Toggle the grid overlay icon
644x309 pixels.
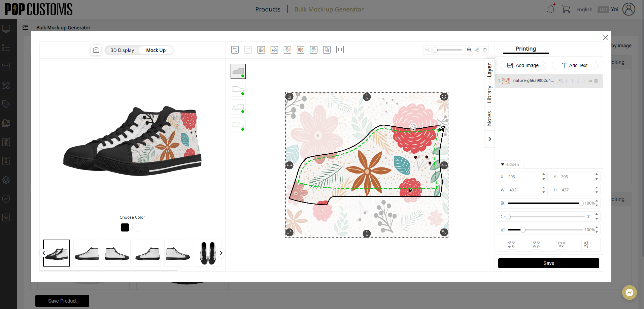point(261,50)
